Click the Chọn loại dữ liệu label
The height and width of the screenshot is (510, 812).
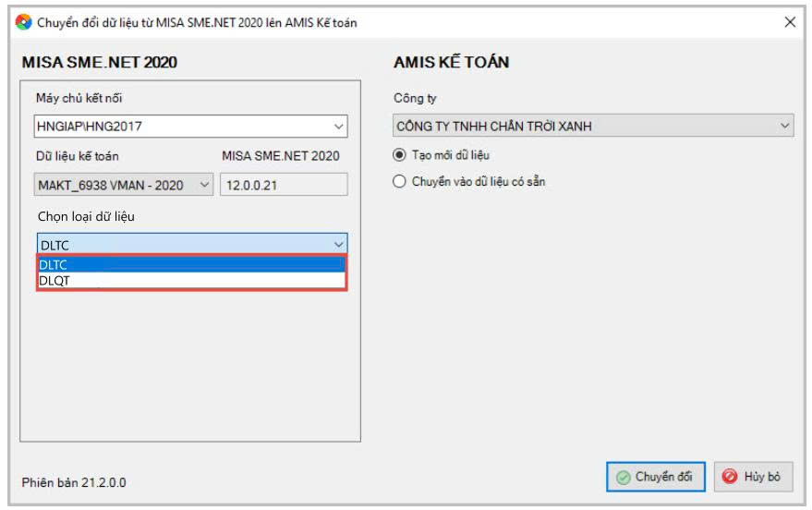(86, 216)
